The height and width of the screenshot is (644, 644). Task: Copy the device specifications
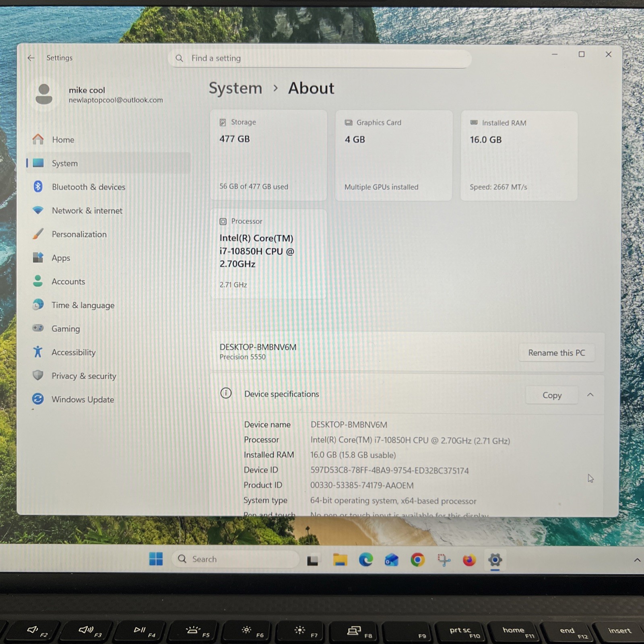pos(552,395)
